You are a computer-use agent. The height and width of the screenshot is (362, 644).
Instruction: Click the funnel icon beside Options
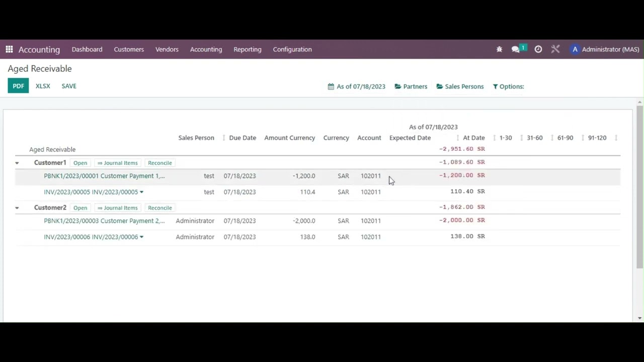495,86
